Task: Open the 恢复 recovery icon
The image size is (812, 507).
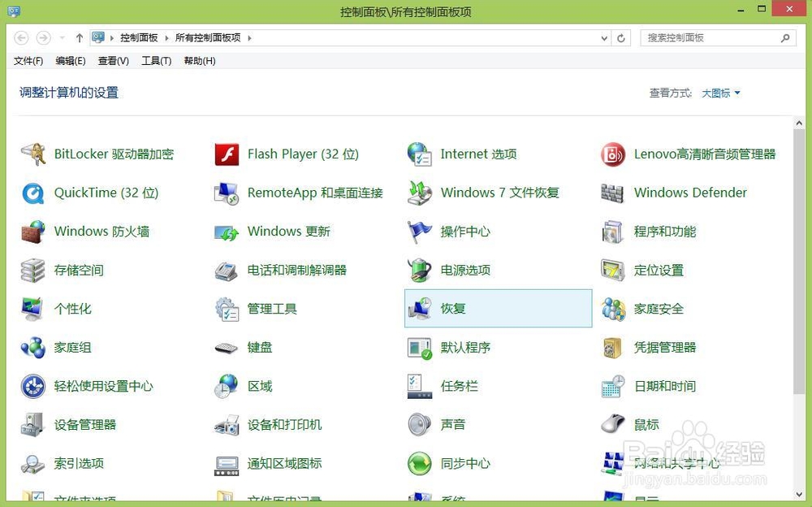Action: pos(420,309)
